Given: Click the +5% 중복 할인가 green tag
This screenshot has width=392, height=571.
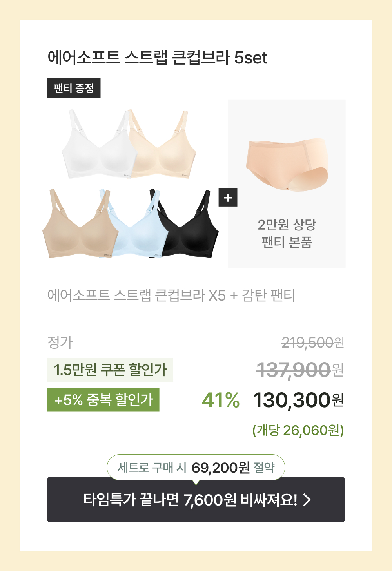Looking at the screenshot, I should pos(103,400).
